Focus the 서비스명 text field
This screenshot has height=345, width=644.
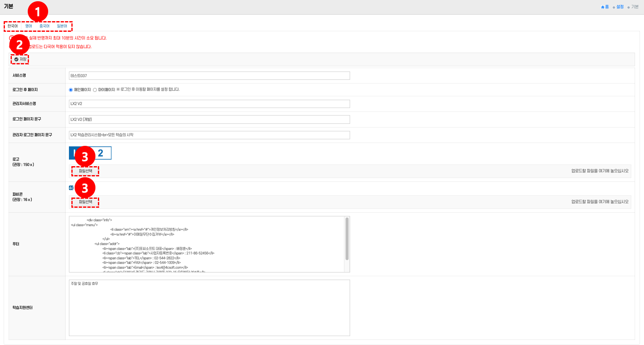[209, 76]
